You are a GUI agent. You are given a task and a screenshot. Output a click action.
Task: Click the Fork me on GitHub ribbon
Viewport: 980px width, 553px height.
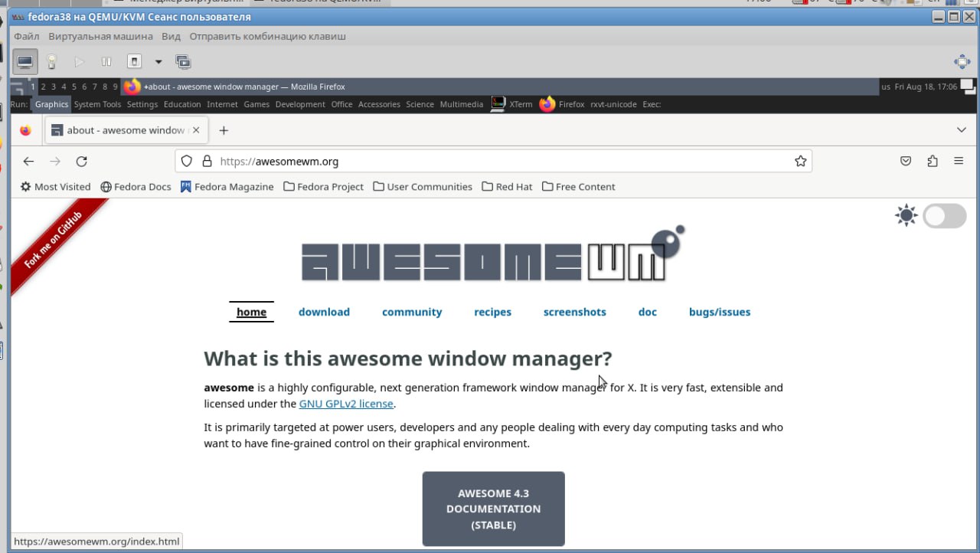[54, 241]
